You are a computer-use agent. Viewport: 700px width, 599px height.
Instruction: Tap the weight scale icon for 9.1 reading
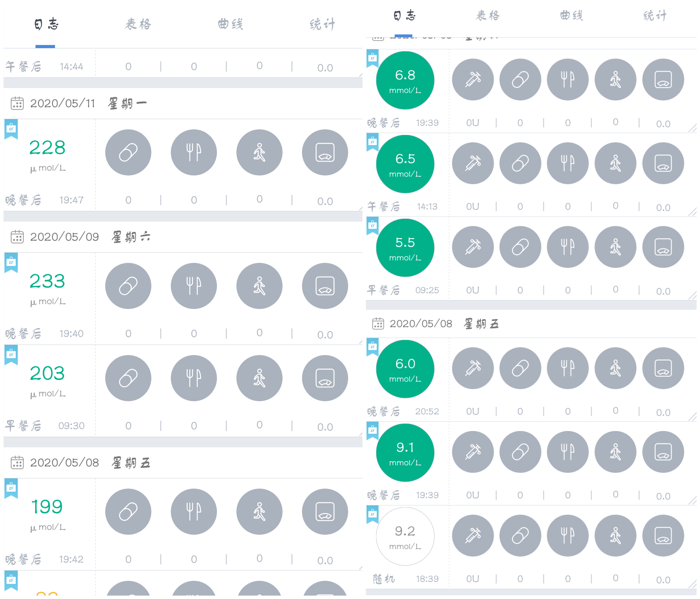pyautogui.click(x=663, y=452)
